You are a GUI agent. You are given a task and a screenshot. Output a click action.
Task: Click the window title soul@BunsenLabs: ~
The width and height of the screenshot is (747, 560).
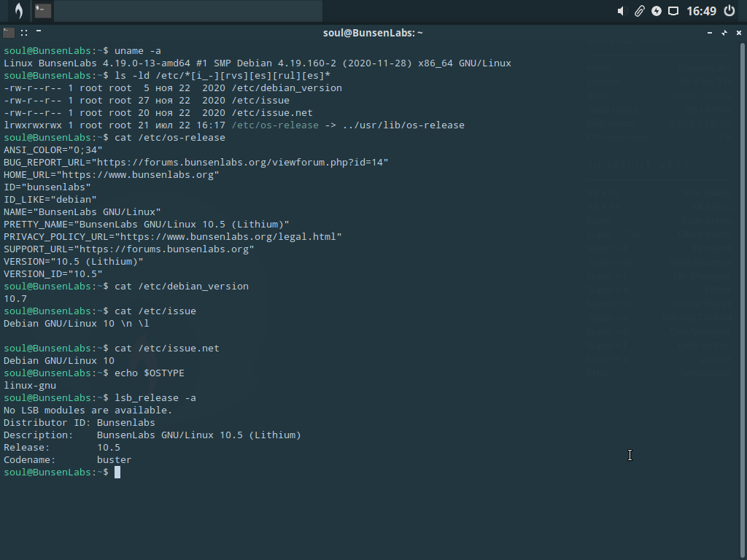coord(373,33)
